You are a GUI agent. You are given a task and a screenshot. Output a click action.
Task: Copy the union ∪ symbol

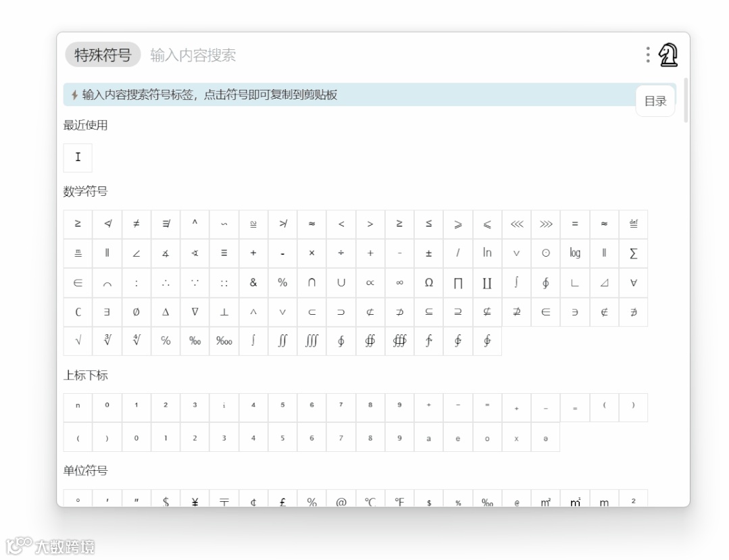click(341, 282)
